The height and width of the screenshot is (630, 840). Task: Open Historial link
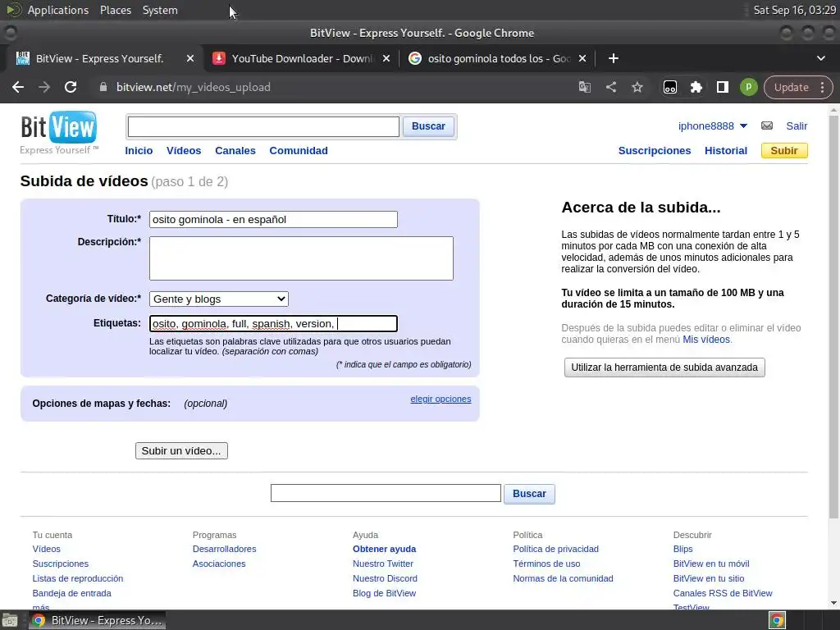[x=725, y=151]
